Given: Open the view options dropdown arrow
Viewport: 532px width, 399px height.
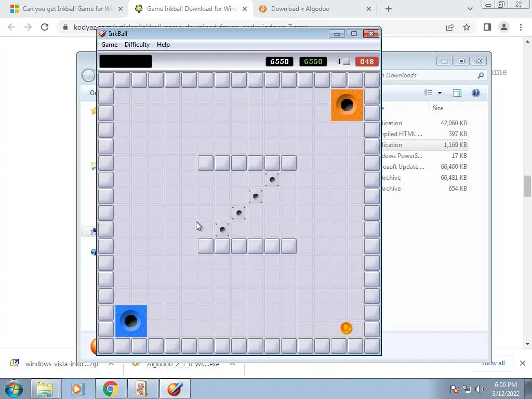Looking at the screenshot, I should [x=440, y=93].
